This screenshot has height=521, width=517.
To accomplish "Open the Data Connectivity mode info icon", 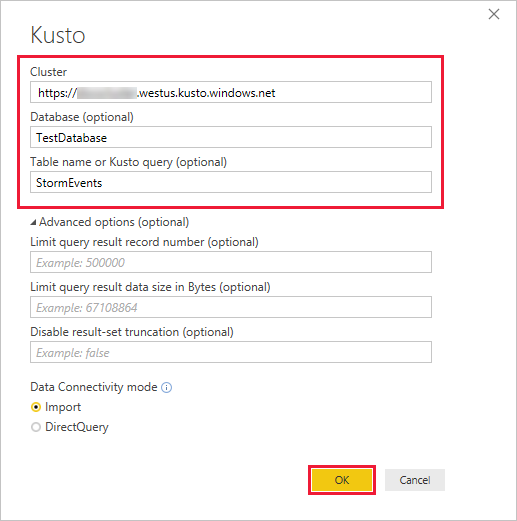I will (x=166, y=387).
